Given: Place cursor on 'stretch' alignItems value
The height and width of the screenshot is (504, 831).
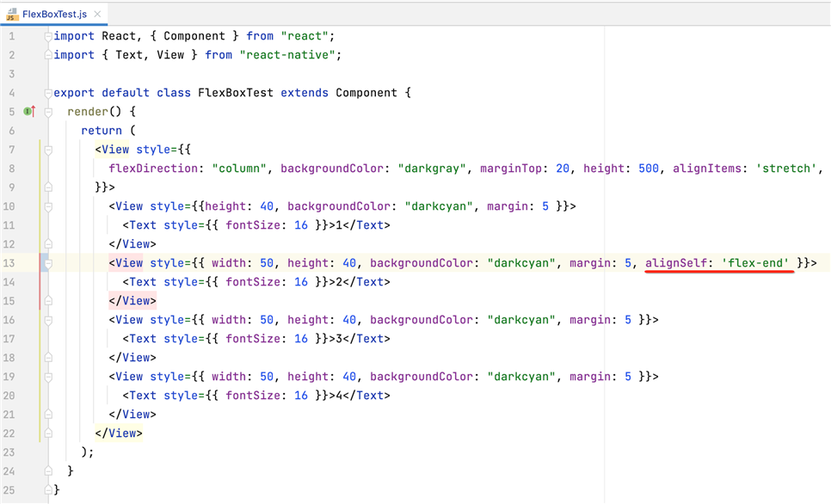Looking at the screenshot, I should tap(785, 169).
